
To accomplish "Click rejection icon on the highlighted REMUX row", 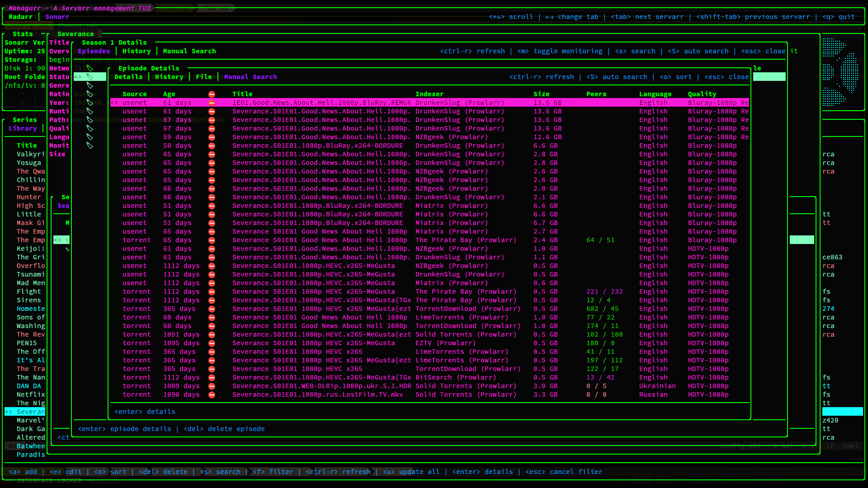I will 212,103.
